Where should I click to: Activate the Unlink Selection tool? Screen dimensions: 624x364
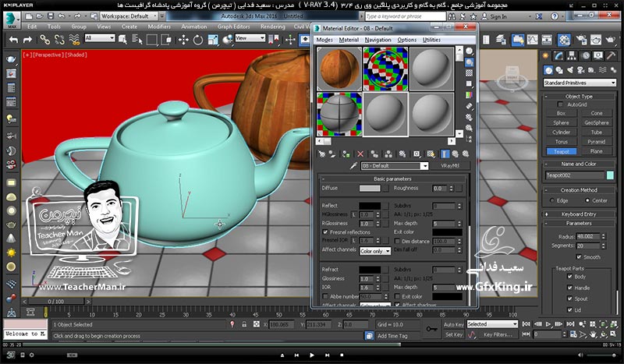tap(59, 40)
